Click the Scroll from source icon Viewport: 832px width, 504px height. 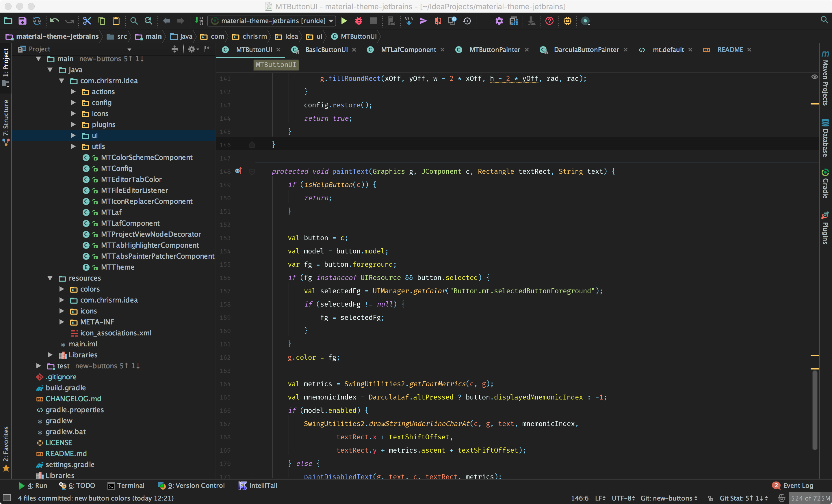[x=174, y=49]
